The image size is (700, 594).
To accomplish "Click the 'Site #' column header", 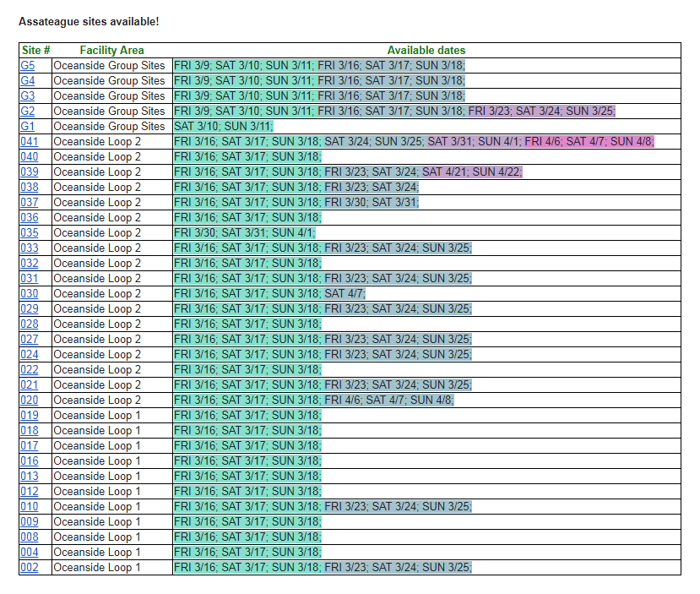I will 35,50.
